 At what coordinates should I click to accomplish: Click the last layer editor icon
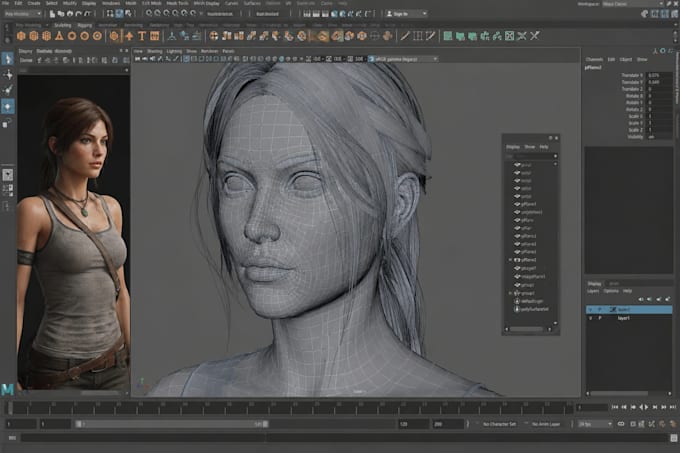pyautogui.click(x=668, y=299)
